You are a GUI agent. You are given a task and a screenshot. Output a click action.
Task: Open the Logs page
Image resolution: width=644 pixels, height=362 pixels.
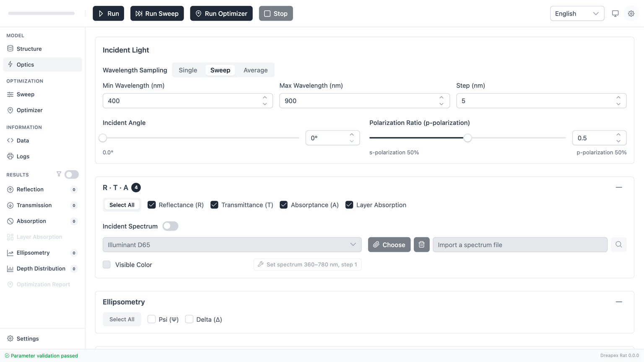coord(23,156)
